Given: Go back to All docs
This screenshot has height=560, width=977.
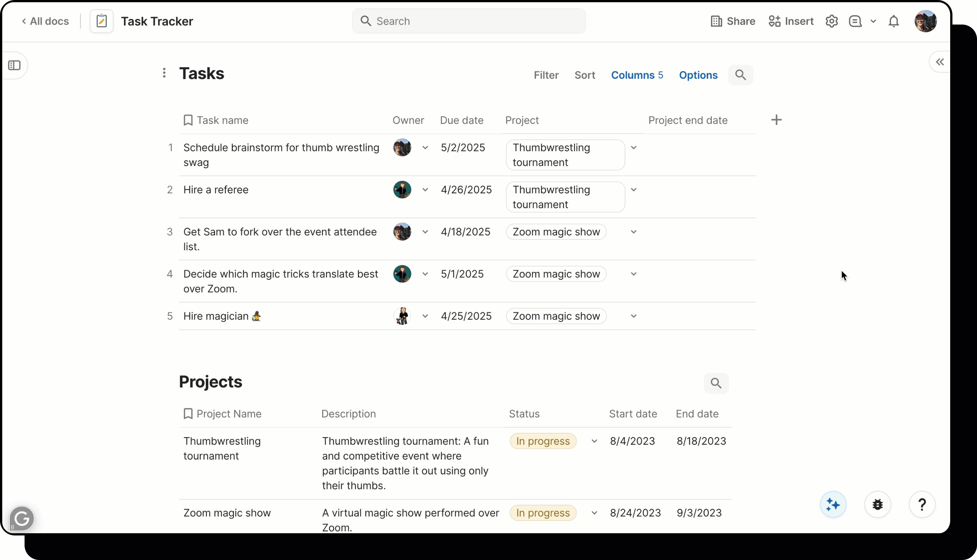Looking at the screenshot, I should (45, 21).
